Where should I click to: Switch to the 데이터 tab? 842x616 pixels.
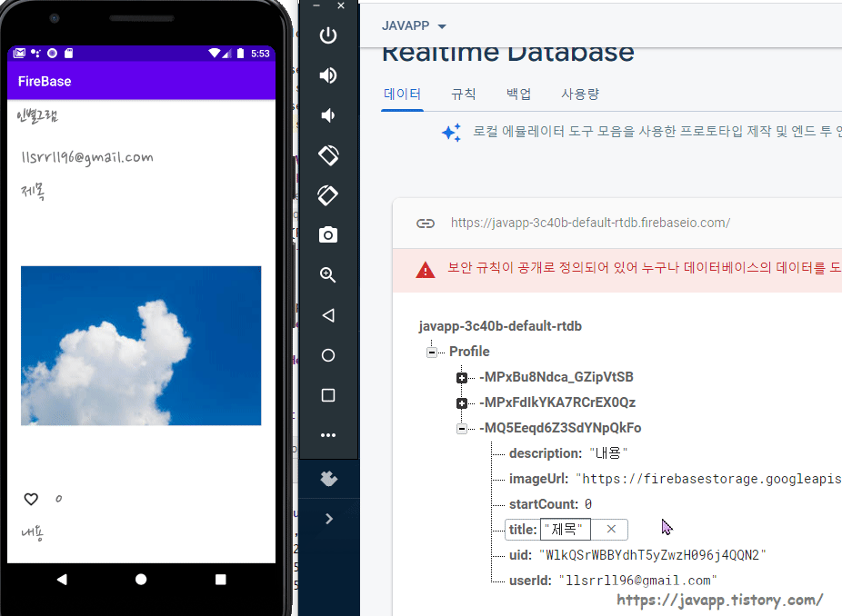coord(402,94)
